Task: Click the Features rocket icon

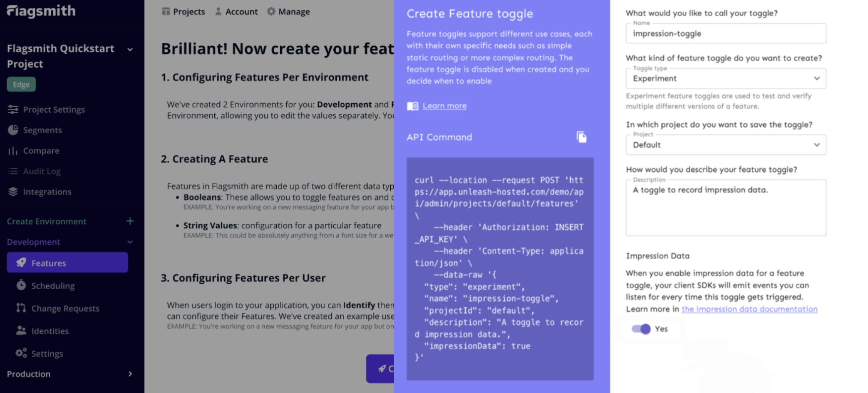Action: (21, 262)
